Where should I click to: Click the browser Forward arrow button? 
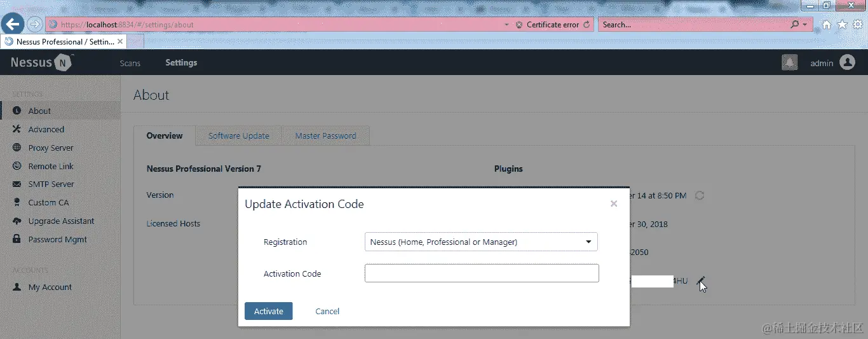(35, 25)
